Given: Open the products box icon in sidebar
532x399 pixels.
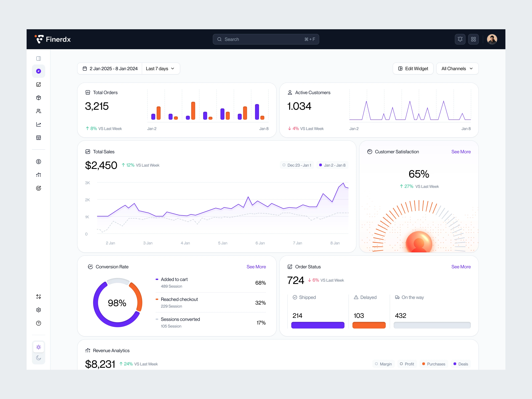Looking at the screenshot, I should 38,98.
